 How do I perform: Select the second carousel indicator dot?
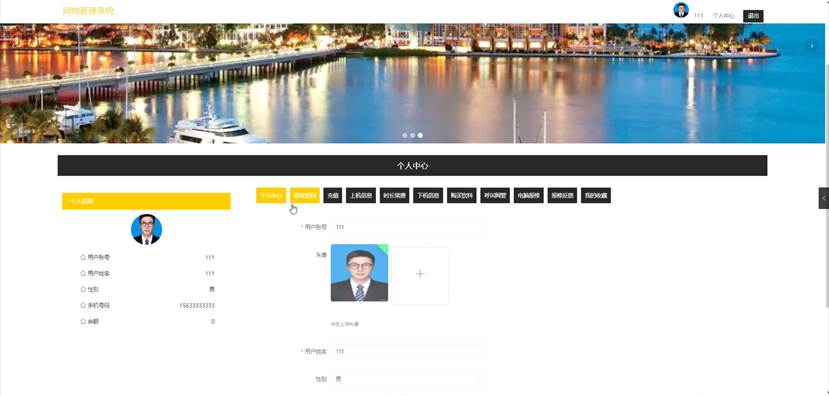pos(413,135)
